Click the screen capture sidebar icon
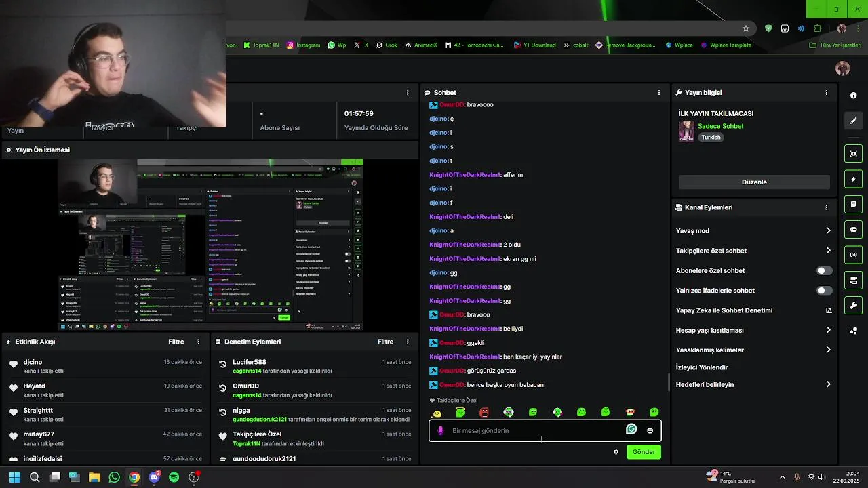This screenshot has width=868, height=488. [853, 154]
